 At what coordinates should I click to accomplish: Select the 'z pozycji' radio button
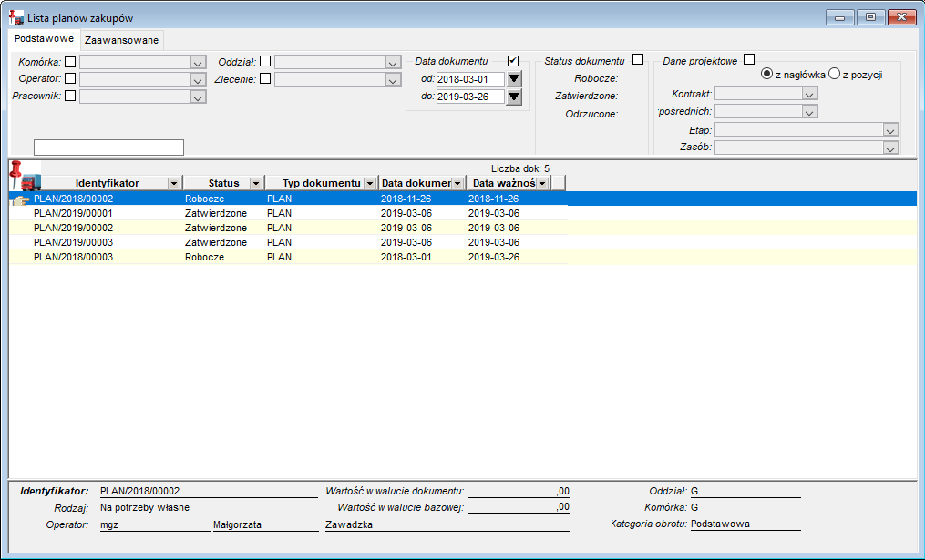tap(834, 74)
